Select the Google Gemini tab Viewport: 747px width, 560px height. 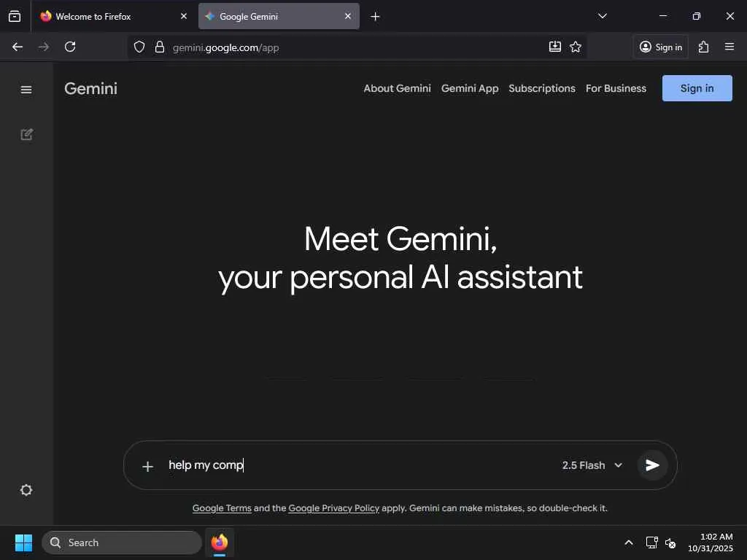(x=279, y=16)
